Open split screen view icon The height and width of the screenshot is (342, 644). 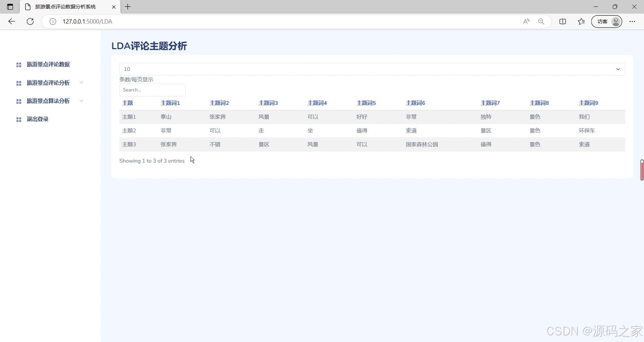(562, 22)
